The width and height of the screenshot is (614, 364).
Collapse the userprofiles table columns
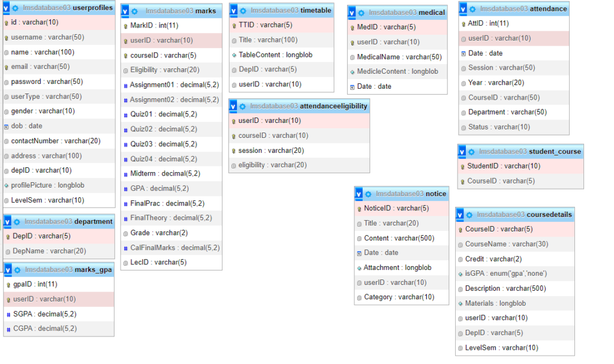[6, 8]
